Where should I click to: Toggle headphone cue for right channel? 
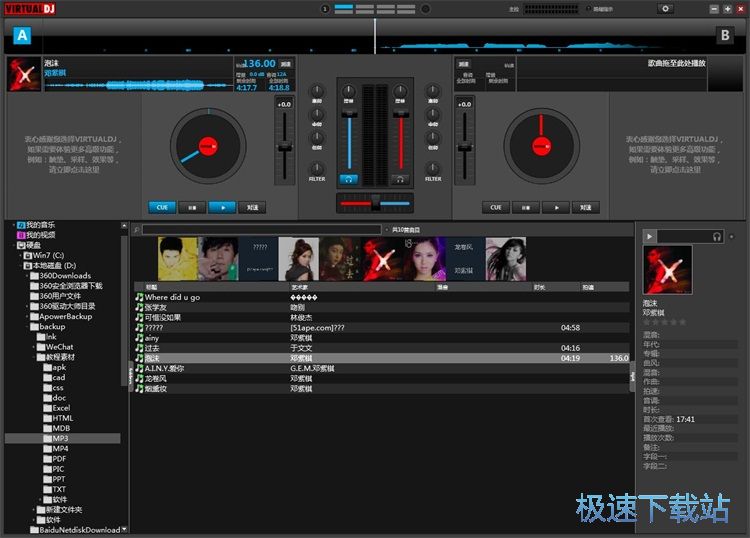tap(400, 179)
